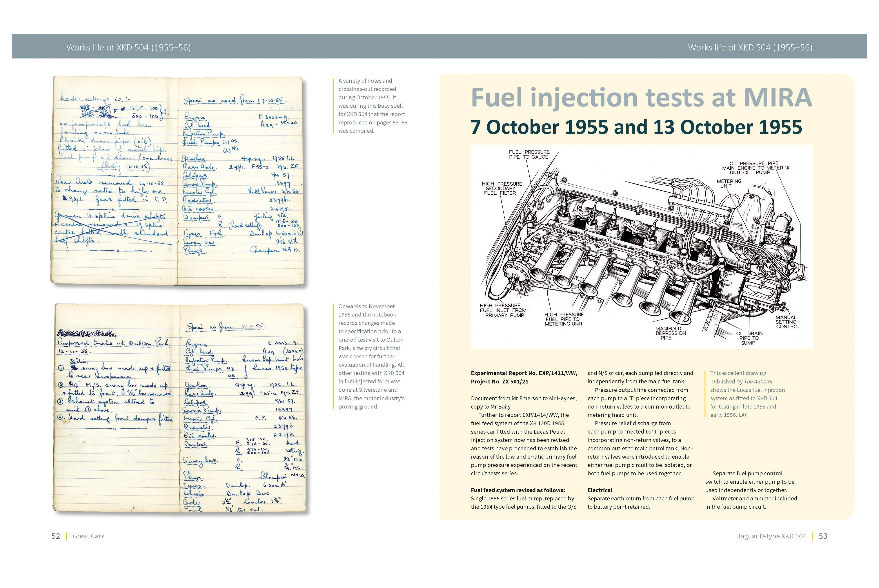
Task: Click the handwritten title "Speci as from 11.11.55"
Action: pyautogui.click(x=227, y=327)
